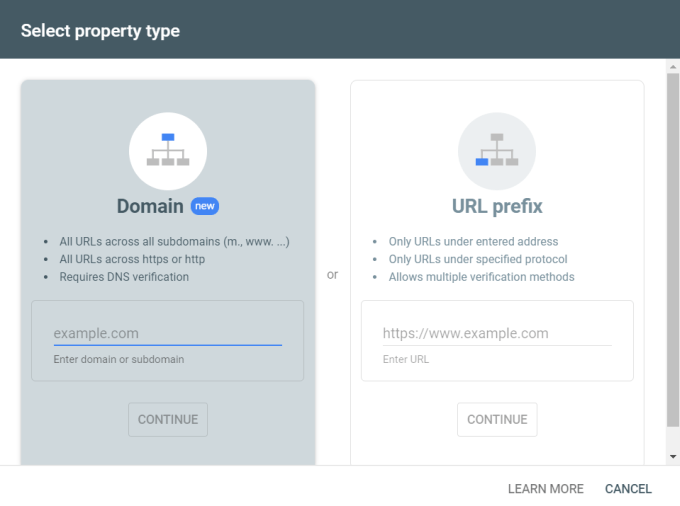Click the "Select property type" dialog title

[x=100, y=30]
